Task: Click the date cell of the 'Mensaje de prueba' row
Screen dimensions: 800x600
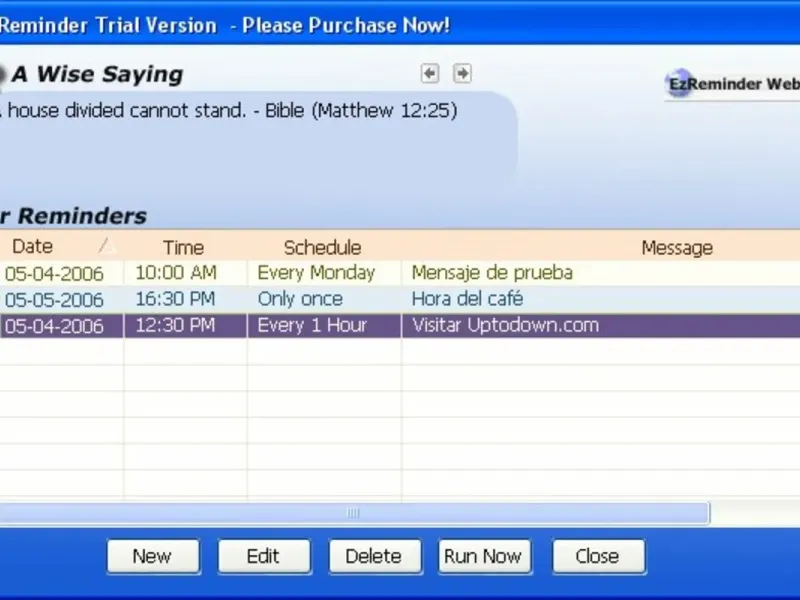Action: click(61, 273)
